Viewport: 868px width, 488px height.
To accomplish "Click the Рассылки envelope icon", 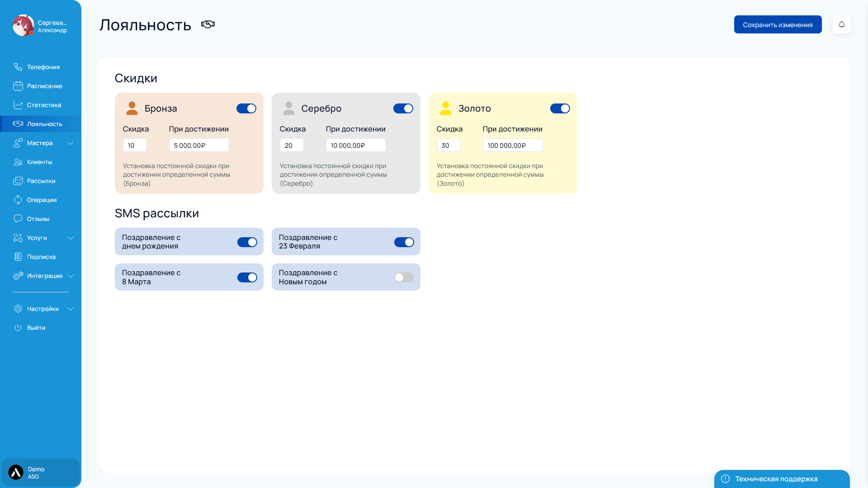I will click(18, 181).
